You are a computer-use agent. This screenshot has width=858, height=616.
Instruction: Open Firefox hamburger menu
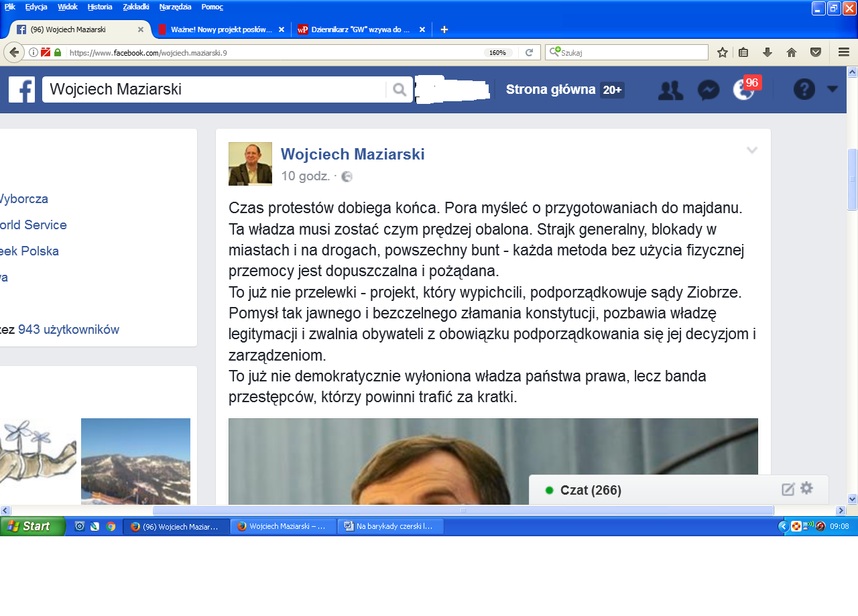[844, 52]
